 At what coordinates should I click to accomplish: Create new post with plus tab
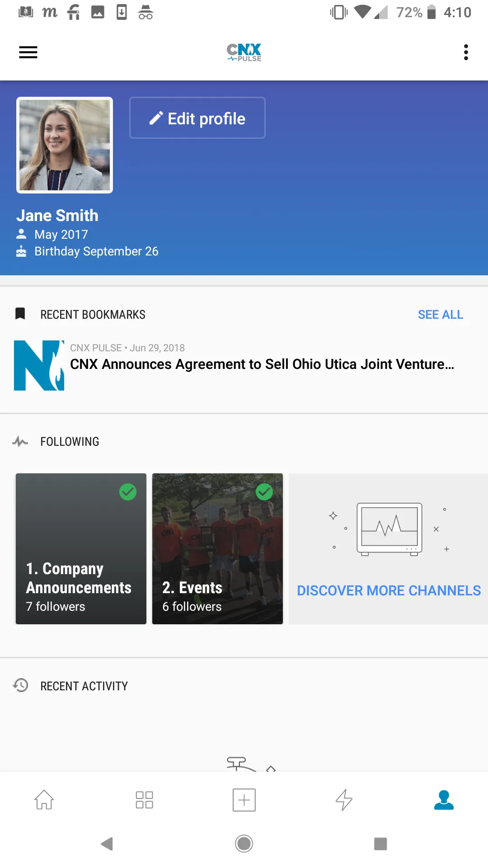[244, 799]
